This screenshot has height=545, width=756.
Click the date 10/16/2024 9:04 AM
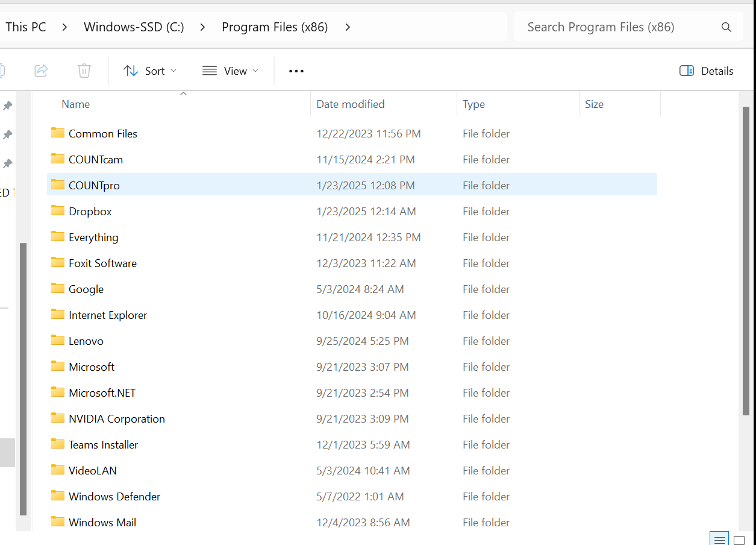tap(366, 315)
